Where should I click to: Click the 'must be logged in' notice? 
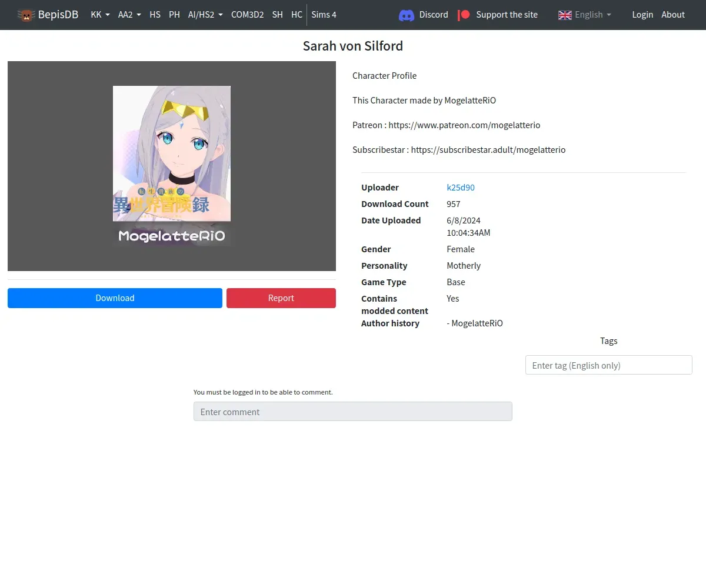(x=263, y=392)
